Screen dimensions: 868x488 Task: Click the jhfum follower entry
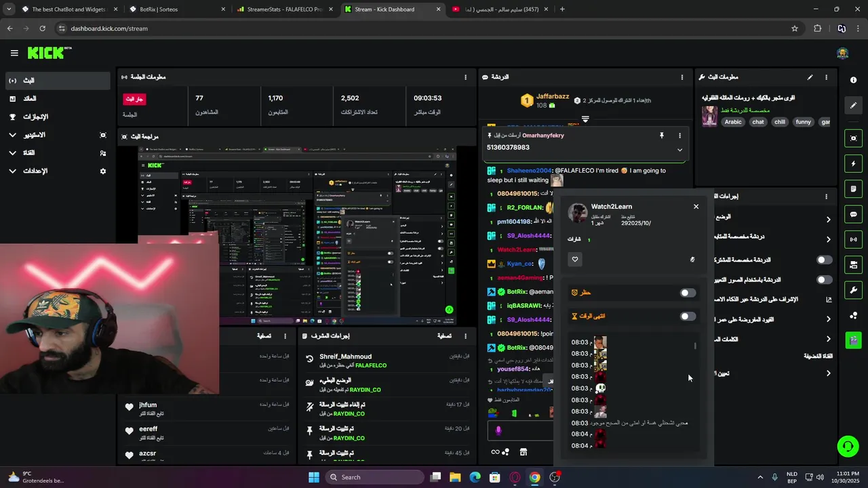[x=207, y=409]
